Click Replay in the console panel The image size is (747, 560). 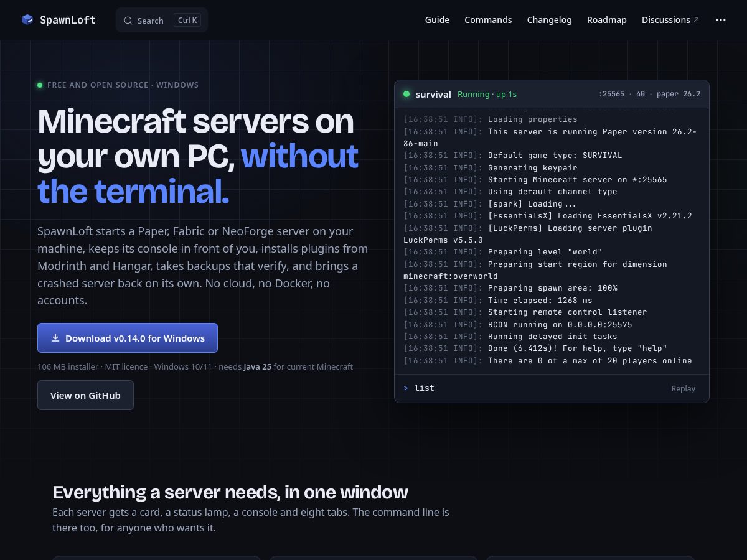683,388
